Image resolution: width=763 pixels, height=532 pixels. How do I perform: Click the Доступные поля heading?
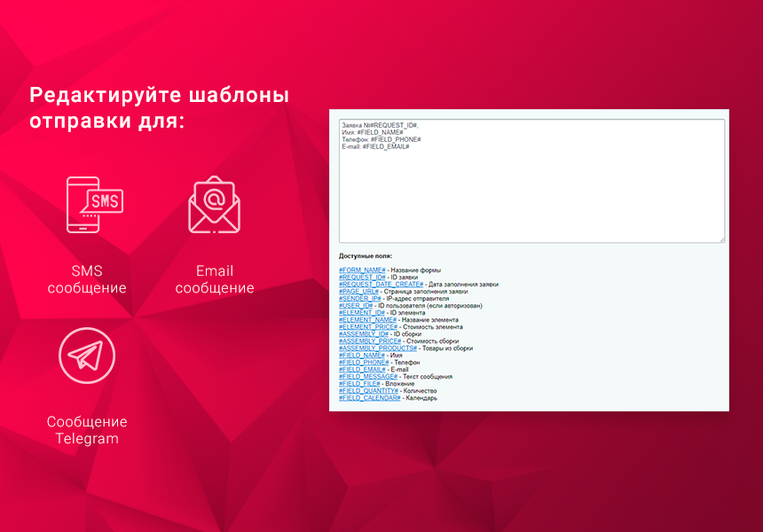tap(366, 256)
